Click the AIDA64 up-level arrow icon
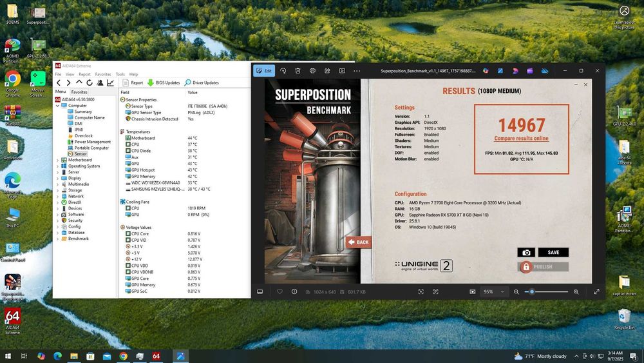 (79, 83)
